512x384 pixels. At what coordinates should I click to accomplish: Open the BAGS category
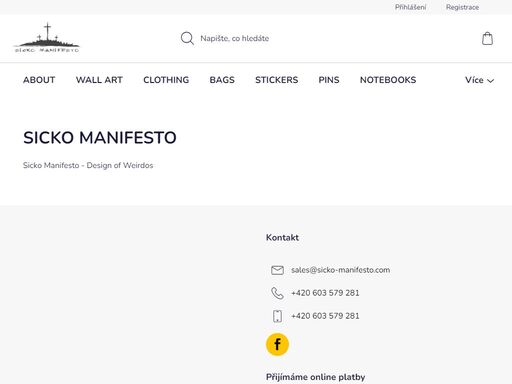[x=222, y=80]
